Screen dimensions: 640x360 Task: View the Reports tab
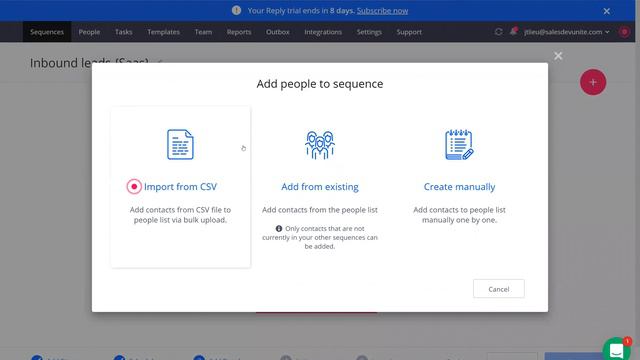pos(239,32)
